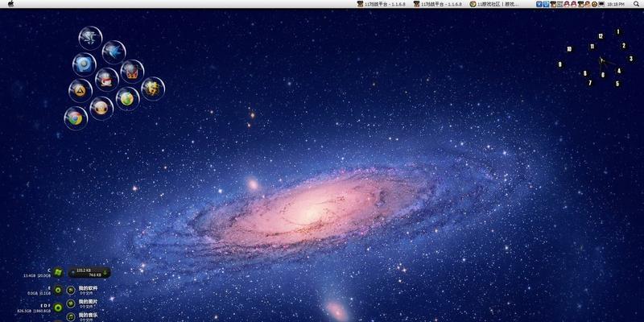This screenshot has height=322, width=644.
Task: Open the orange triangle player bubble
Action: click(80, 90)
